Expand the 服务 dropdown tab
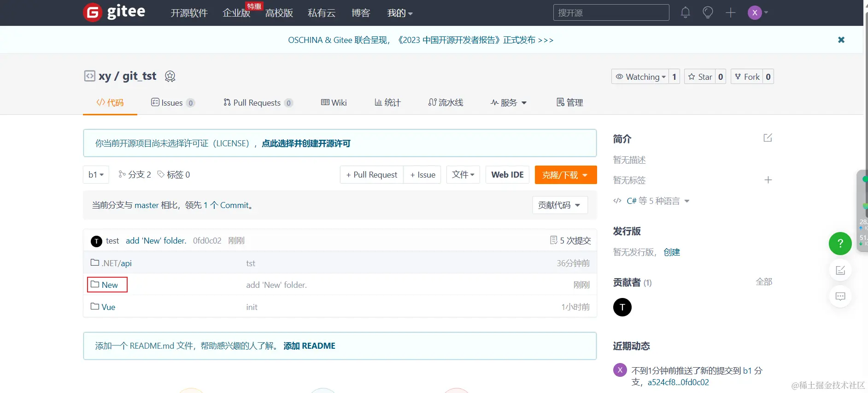 (x=509, y=102)
